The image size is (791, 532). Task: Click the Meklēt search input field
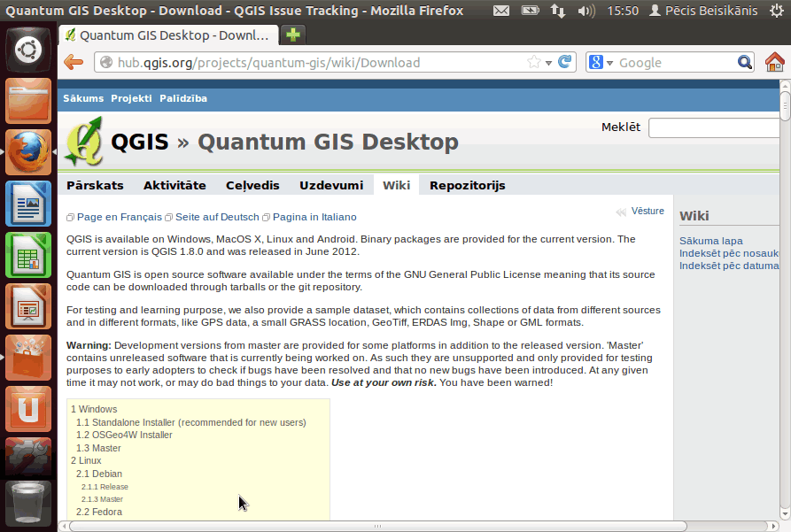[x=714, y=127]
